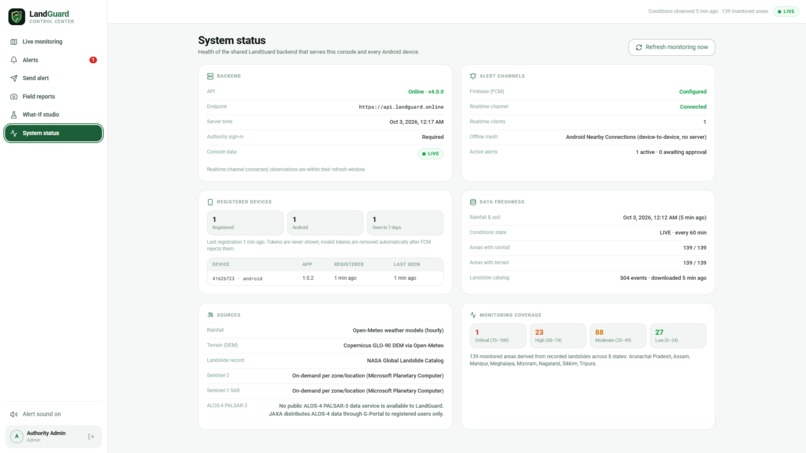Select the Moderate coverage tile showing 88
Viewport: 806px width, 453px height.
[x=618, y=336]
